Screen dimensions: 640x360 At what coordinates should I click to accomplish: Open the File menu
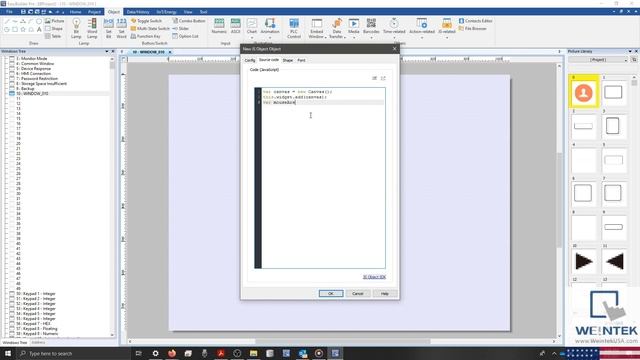[9, 12]
